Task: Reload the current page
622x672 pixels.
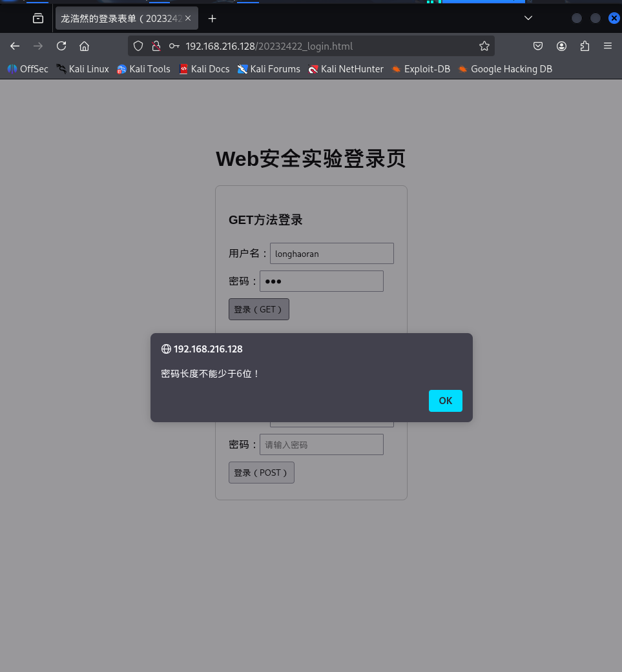Action: pos(61,46)
